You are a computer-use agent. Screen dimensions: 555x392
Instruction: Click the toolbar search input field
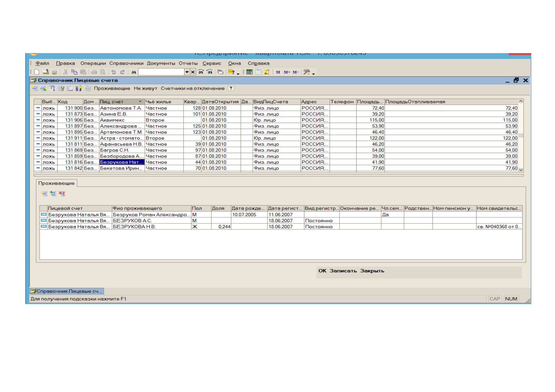point(161,72)
